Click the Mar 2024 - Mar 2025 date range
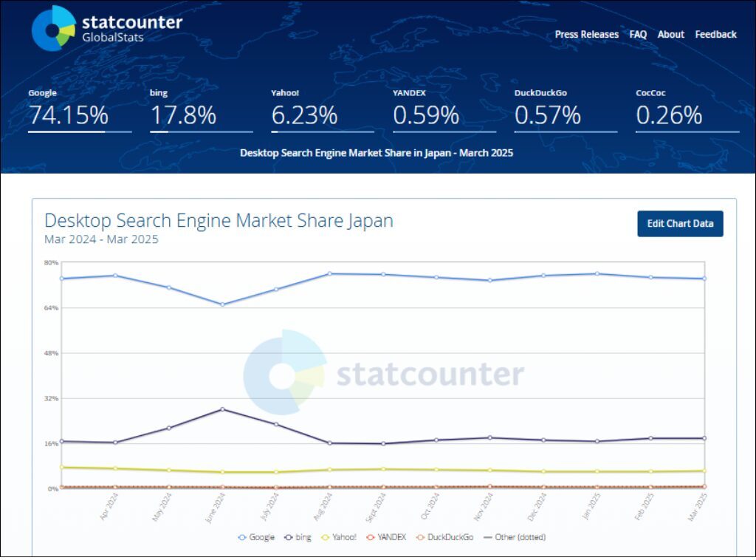The height and width of the screenshot is (560, 756). pyautogui.click(x=101, y=239)
